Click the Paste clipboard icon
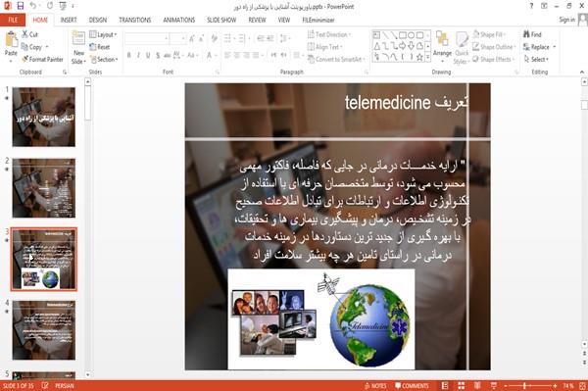The width and height of the screenshot is (588, 391). click(x=11, y=39)
